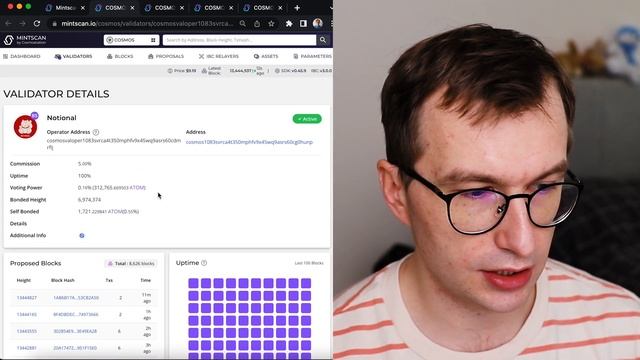Click the zoom magnifier icon in address bar

coord(243,24)
